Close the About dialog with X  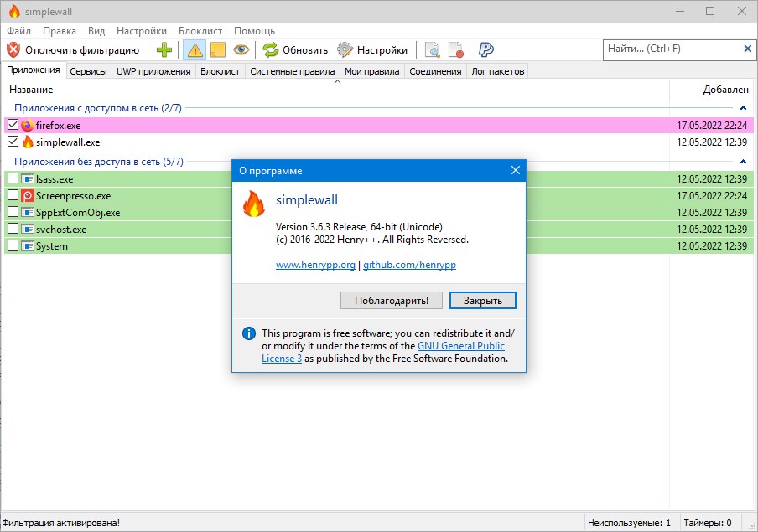pos(516,170)
